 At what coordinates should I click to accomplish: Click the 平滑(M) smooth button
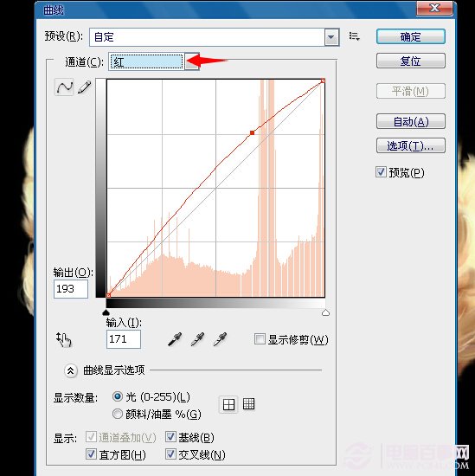[x=411, y=91]
